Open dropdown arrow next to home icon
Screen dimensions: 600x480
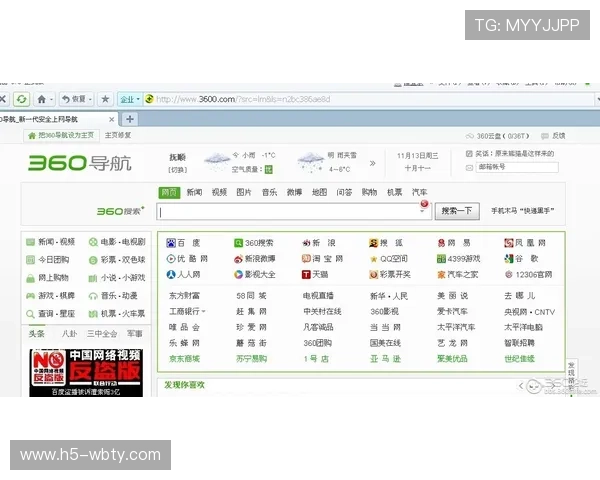pyautogui.click(x=51, y=100)
